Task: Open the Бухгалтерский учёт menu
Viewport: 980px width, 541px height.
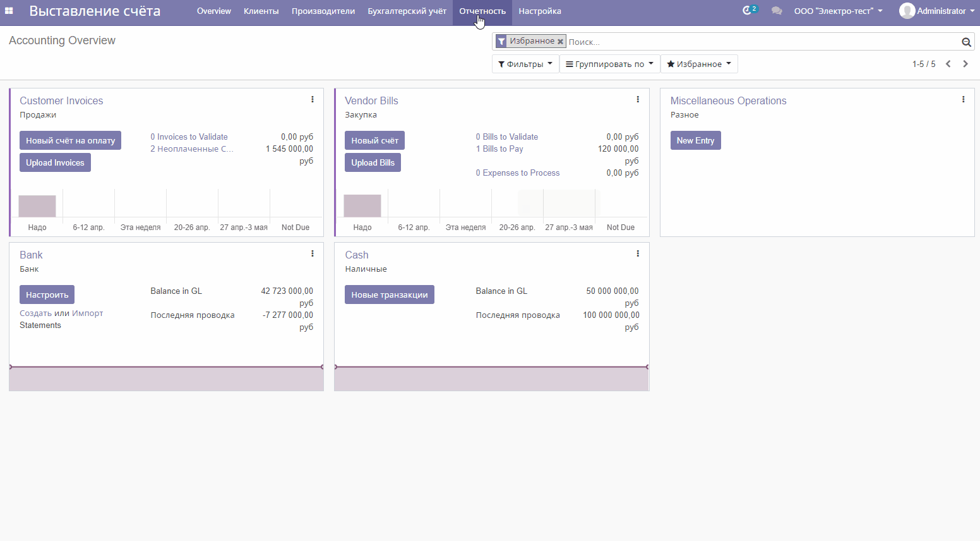Action: [407, 11]
